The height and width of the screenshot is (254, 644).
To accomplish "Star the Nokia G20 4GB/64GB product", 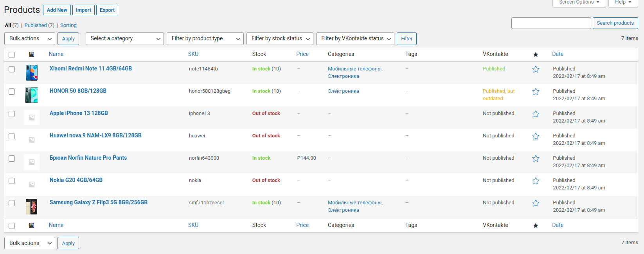I will pos(536,181).
